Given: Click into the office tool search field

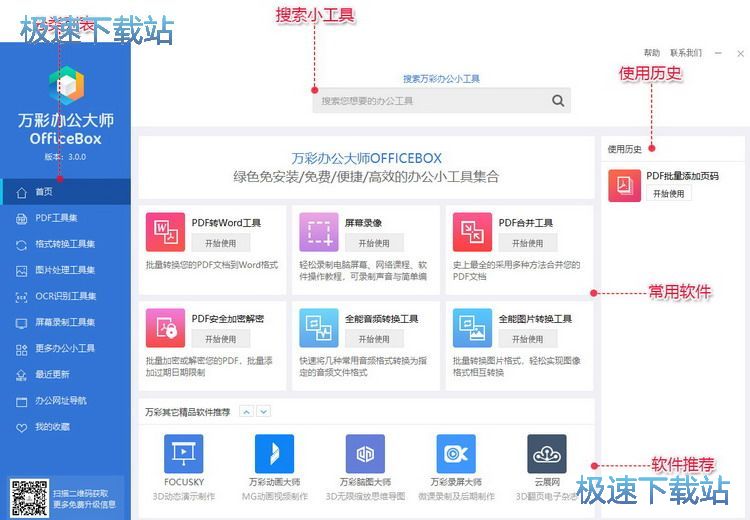Looking at the screenshot, I should [441, 100].
